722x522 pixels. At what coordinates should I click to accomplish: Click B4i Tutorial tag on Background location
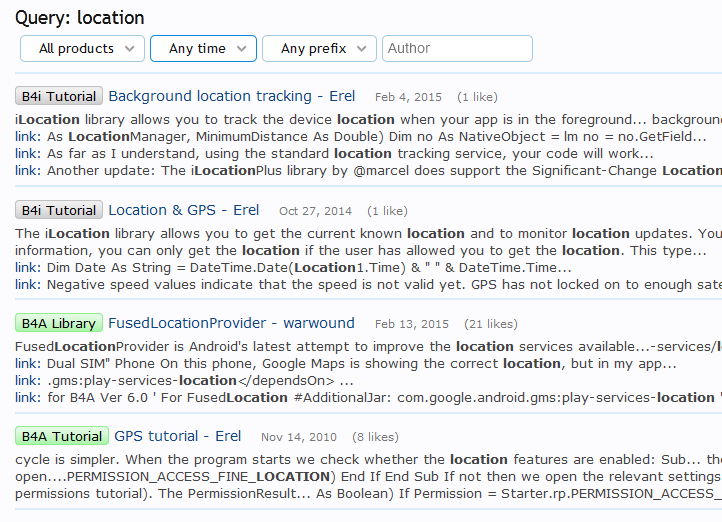tap(59, 97)
